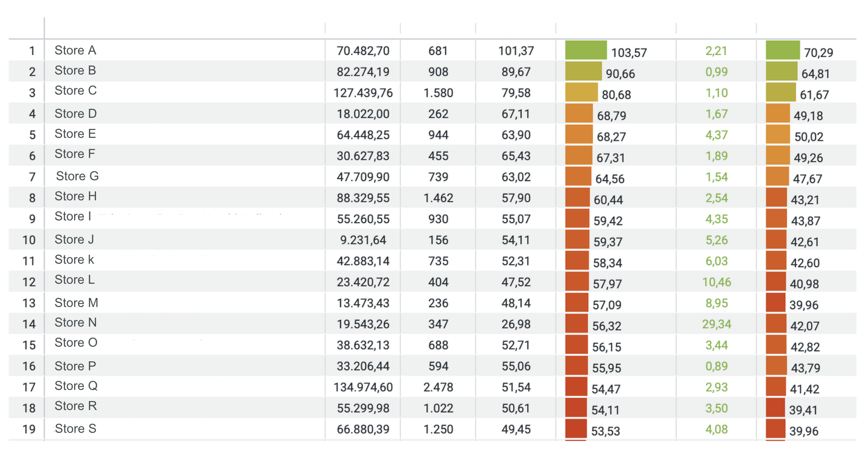The width and height of the screenshot is (868, 464).
Task: Click the yellow bar beside 80,68
Action: pyautogui.click(x=581, y=92)
